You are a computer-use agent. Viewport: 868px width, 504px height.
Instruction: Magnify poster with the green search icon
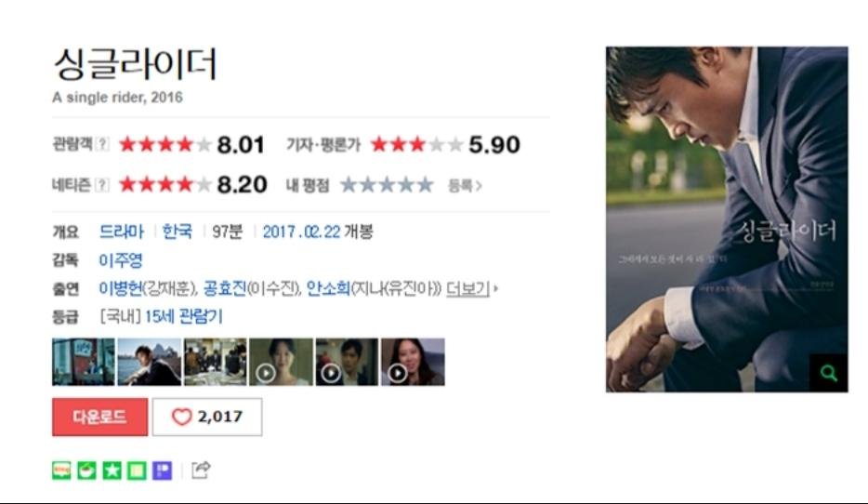[x=828, y=373]
